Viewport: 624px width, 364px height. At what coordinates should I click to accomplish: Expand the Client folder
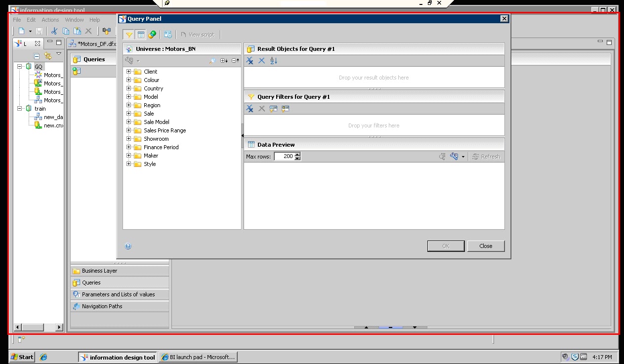128,71
